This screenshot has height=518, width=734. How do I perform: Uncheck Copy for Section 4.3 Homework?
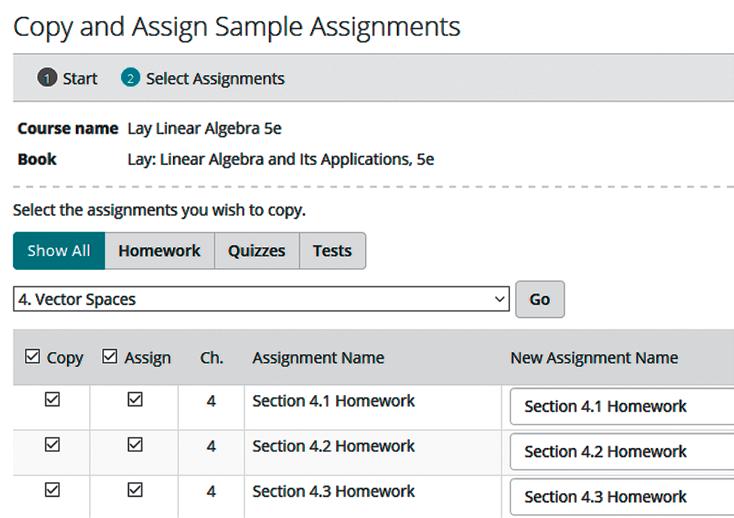pos(52,490)
